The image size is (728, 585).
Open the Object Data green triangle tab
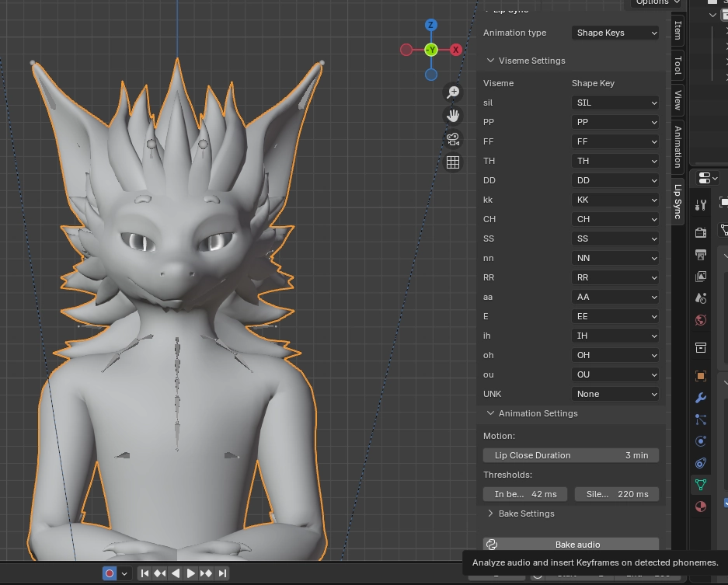tap(701, 485)
